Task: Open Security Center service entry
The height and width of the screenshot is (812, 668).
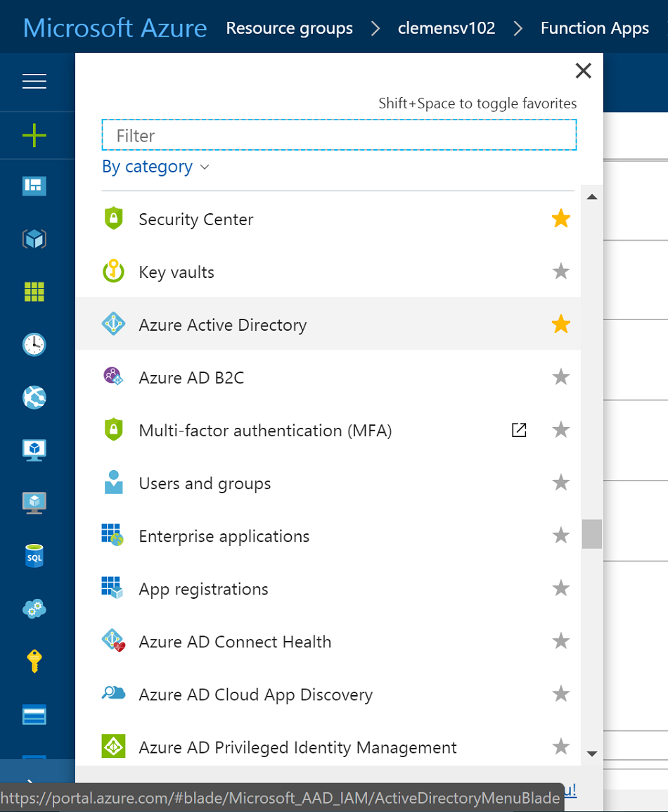Action: [328, 219]
